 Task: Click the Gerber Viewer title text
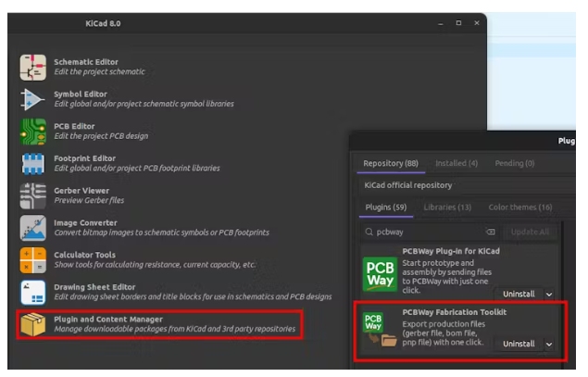coord(81,191)
